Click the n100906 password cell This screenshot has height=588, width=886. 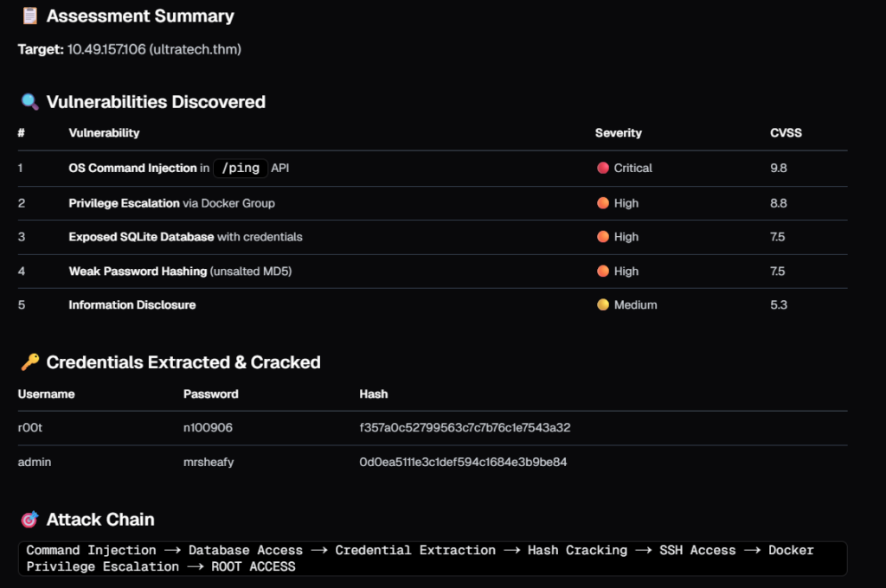(x=208, y=428)
